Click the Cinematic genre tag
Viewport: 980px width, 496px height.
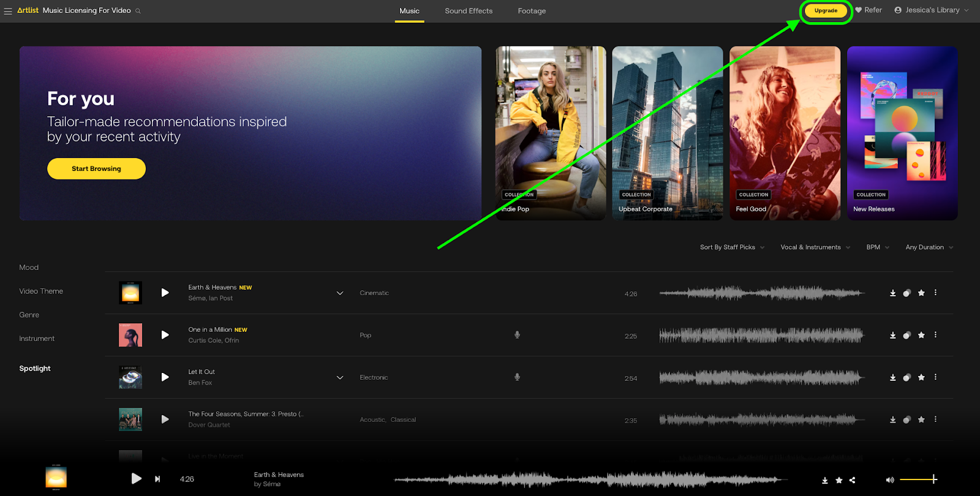tap(374, 293)
